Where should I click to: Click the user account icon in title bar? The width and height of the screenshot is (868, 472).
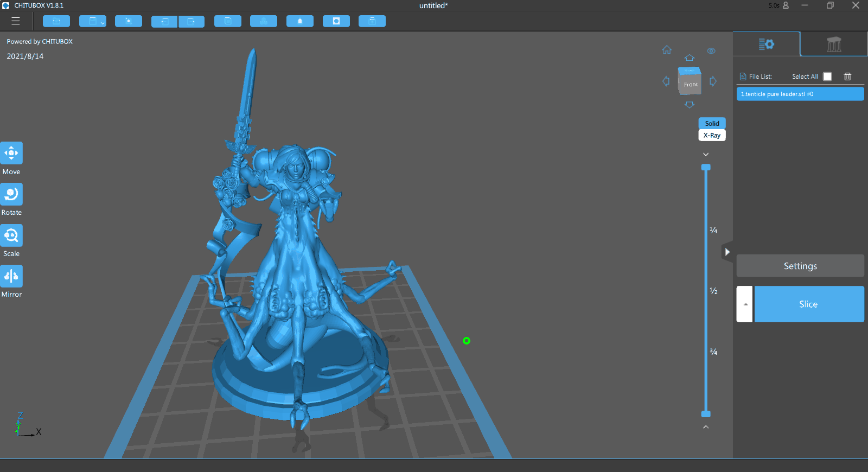click(786, 5)
